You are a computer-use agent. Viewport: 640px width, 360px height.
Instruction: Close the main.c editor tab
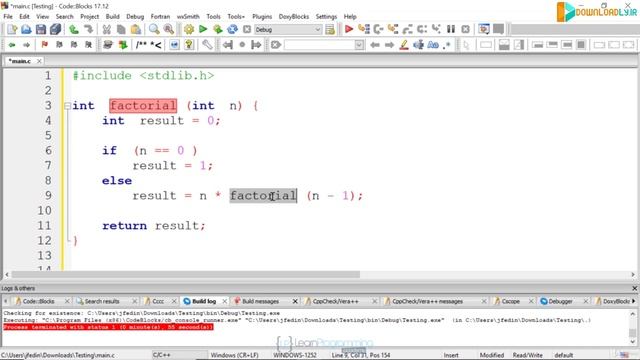pyautogui.click(x=39, y=61)
